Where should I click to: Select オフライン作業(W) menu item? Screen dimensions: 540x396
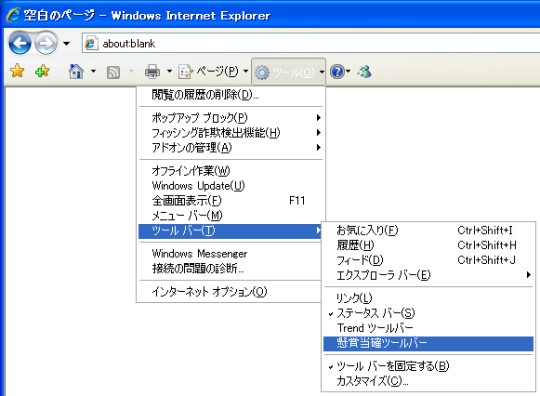point(230,171)
